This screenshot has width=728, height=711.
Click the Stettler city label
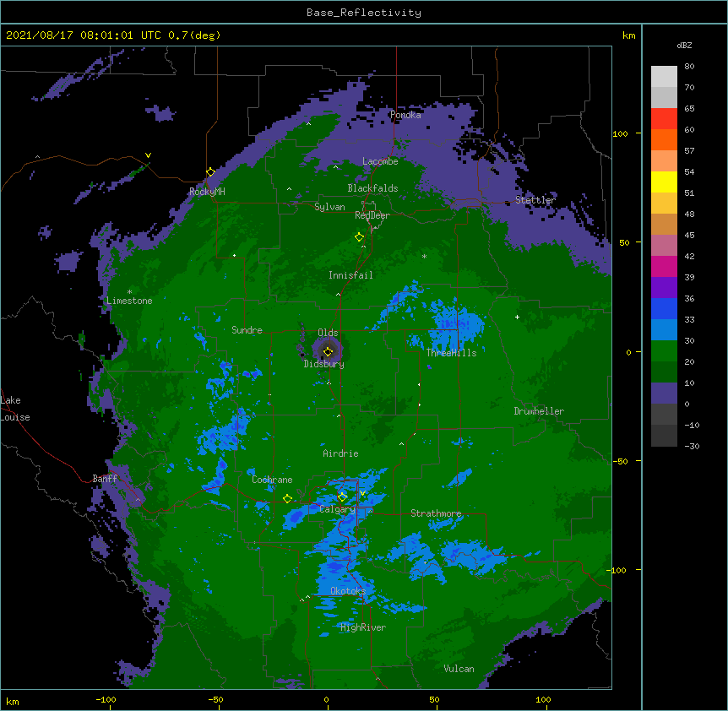pyautogui.click(x=535, y=200)
